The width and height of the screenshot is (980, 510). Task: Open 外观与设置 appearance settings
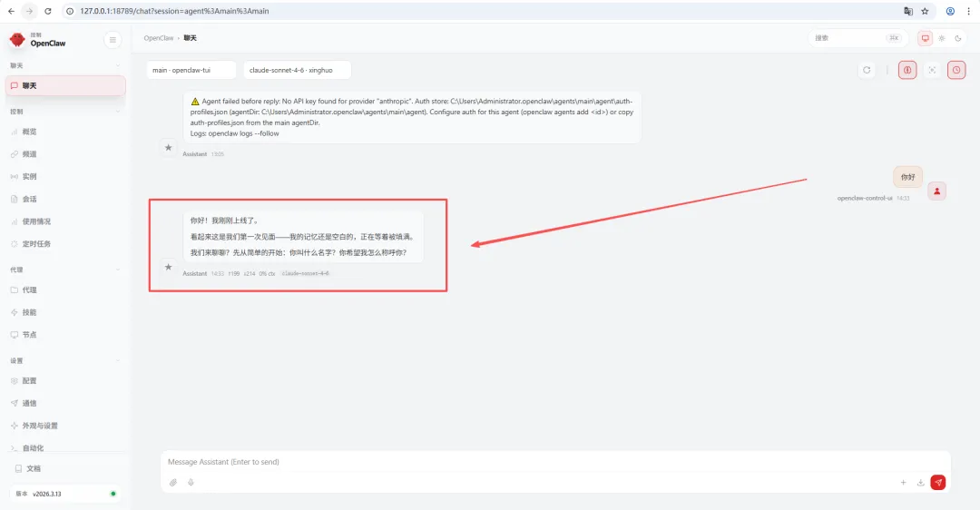pos(65,426)
